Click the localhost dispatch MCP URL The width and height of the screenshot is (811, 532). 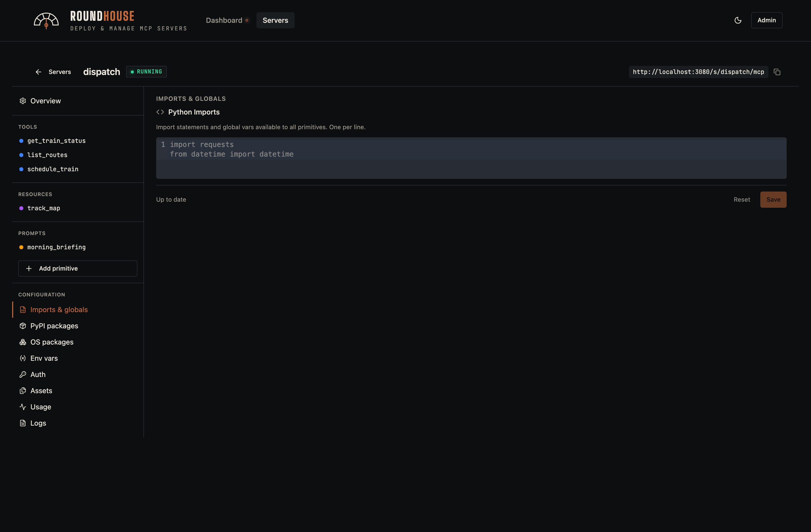(x=698, y=72)
